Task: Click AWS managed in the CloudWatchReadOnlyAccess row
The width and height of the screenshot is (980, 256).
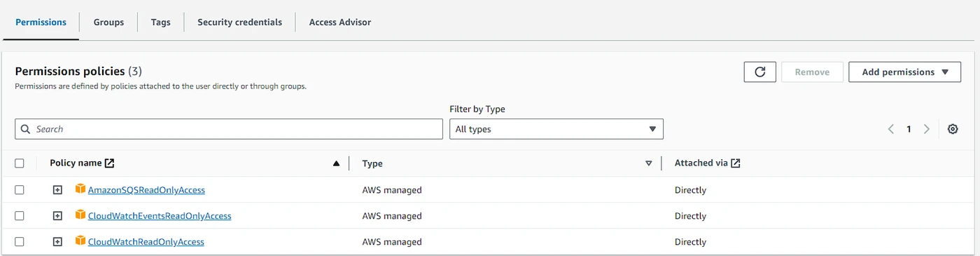Action: [392, 242]
